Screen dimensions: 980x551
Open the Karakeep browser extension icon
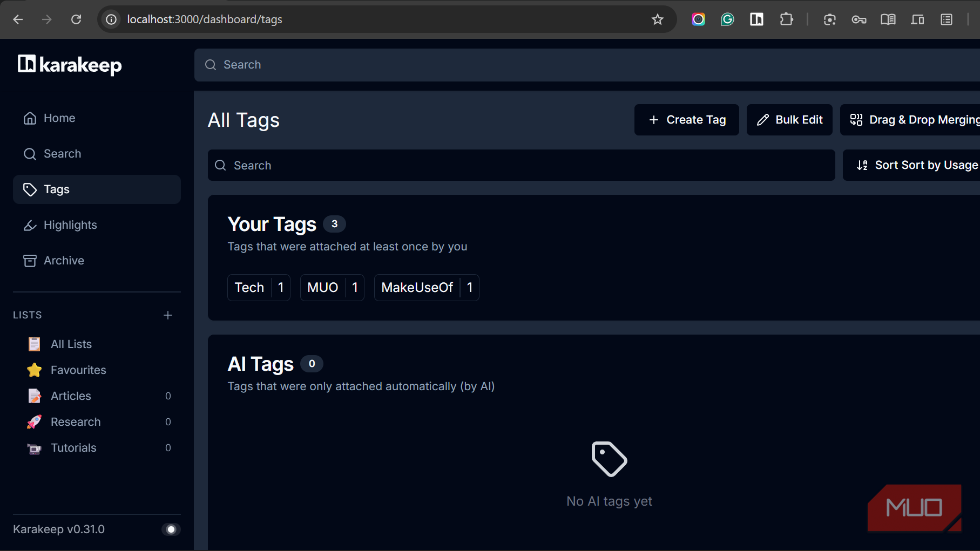tap(756, 19)
